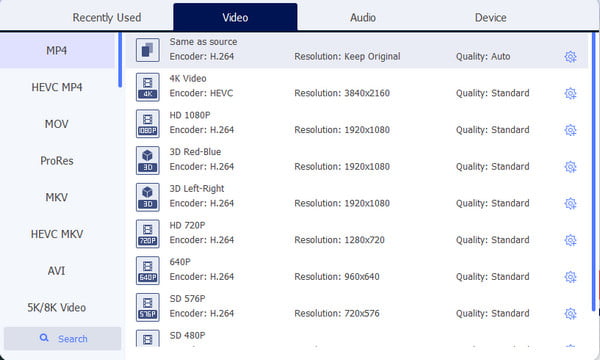Choose the 3D Red-Blue preset title

click(195, 152)
